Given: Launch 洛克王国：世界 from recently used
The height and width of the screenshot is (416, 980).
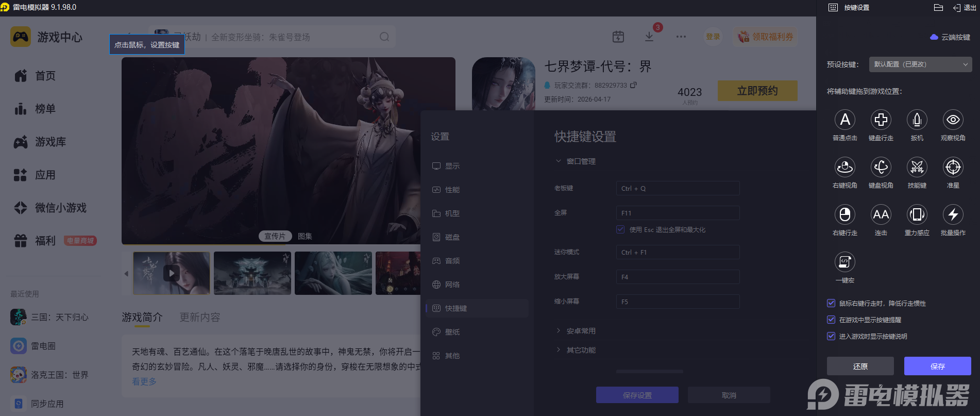Looking at the screenshot, I should (49, 375).
